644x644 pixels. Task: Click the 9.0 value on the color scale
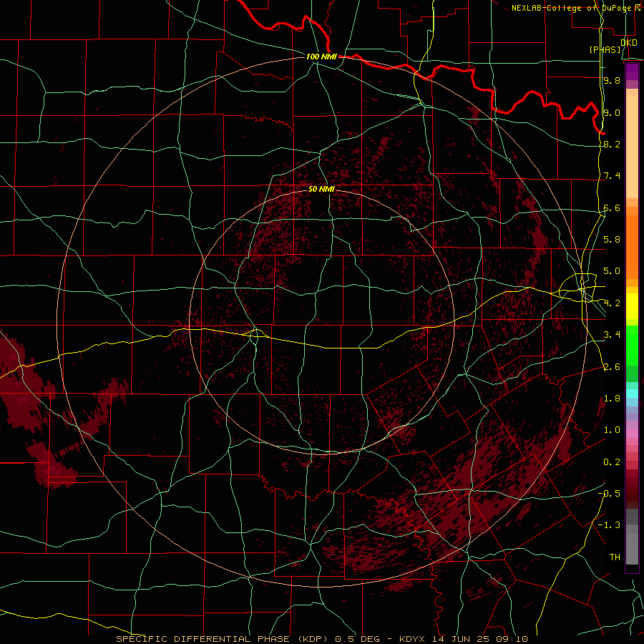pos(612,112)
